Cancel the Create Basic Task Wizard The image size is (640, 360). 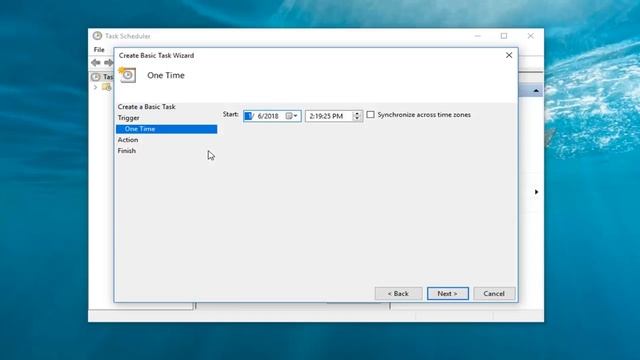(x=494, y=293)
